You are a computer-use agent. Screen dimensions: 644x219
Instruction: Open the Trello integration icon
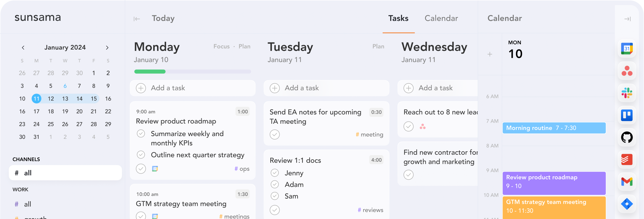(x=627, y=115)
